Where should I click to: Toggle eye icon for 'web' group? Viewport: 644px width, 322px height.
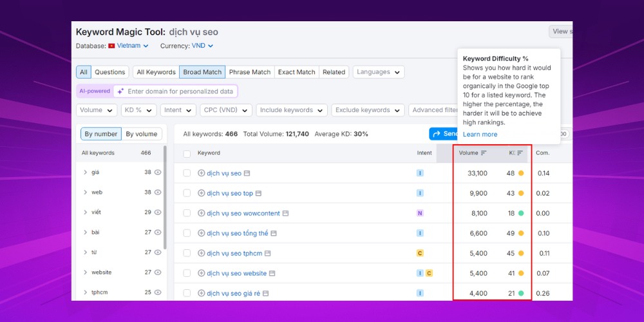point(158,192)
